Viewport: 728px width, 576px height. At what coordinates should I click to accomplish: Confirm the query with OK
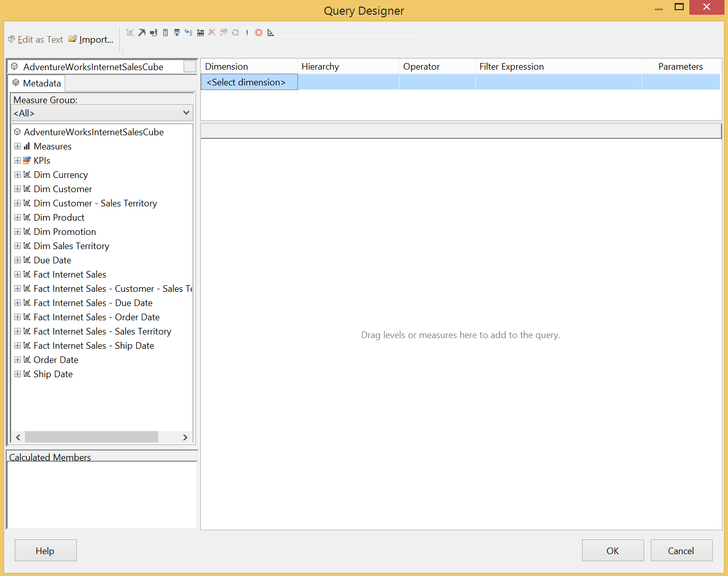point(613,551)
